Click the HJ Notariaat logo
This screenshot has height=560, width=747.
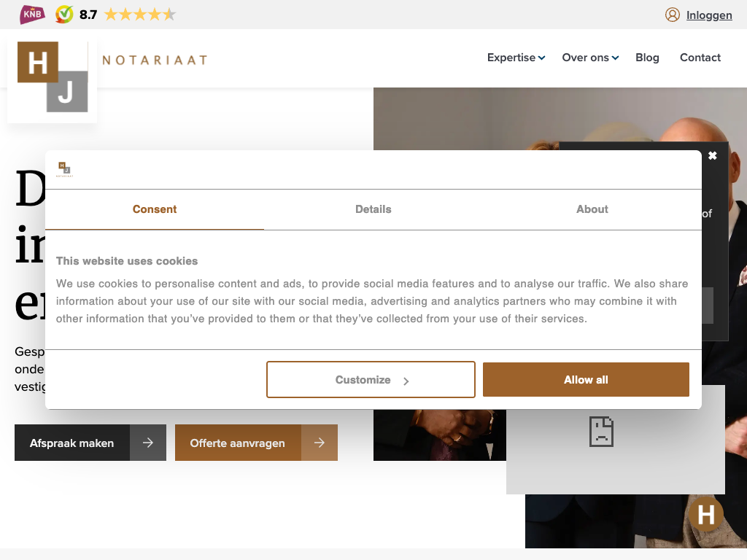tap(53, 77)
